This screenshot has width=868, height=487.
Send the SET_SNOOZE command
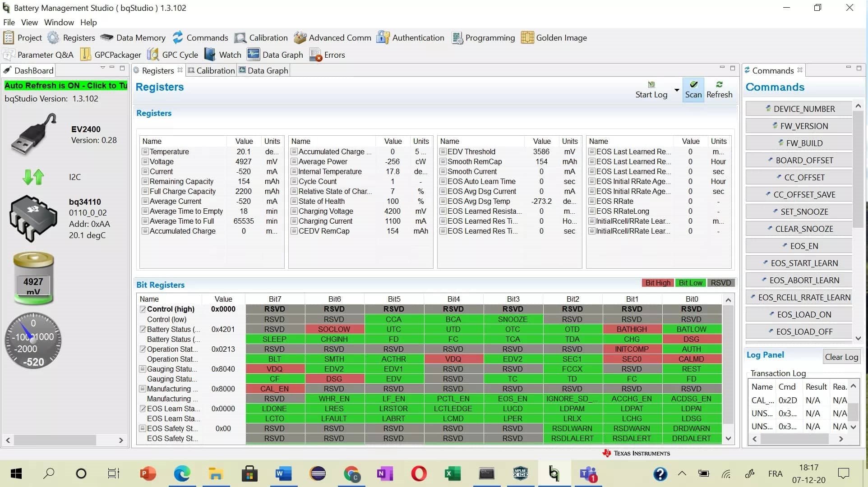click(x=799, y=212)
